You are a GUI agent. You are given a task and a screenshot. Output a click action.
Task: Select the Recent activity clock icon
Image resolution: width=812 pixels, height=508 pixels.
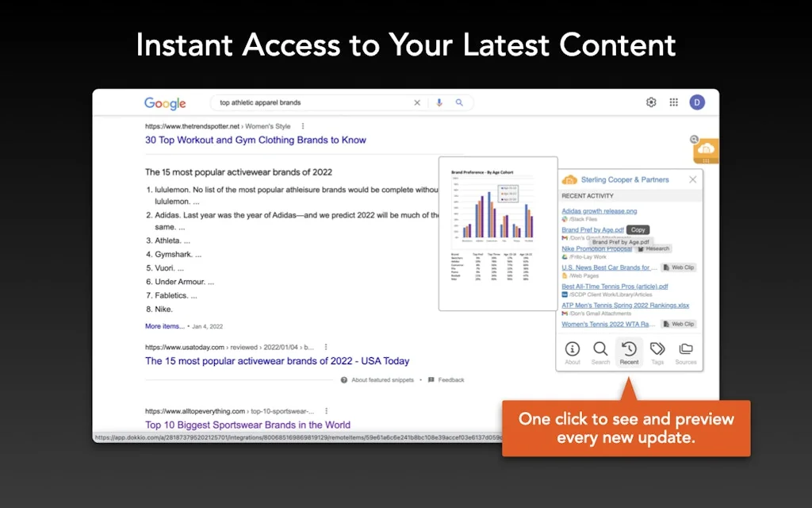point(629,349)
